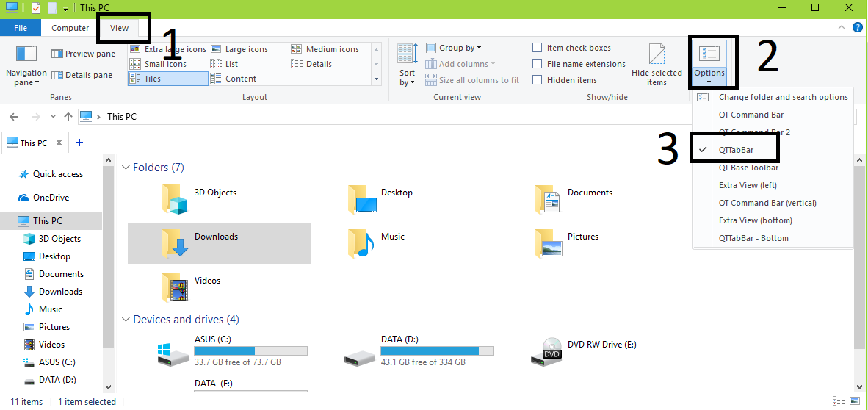This screenshot has height=410, width=868.
Task: Collapse Devices and drives section
Action: 126,320
